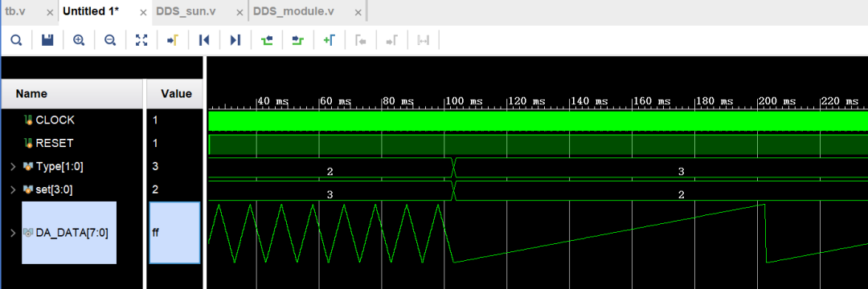868x289 pixels.
Task: Add a marker with the plus icon
Action: tap(330, 40)
